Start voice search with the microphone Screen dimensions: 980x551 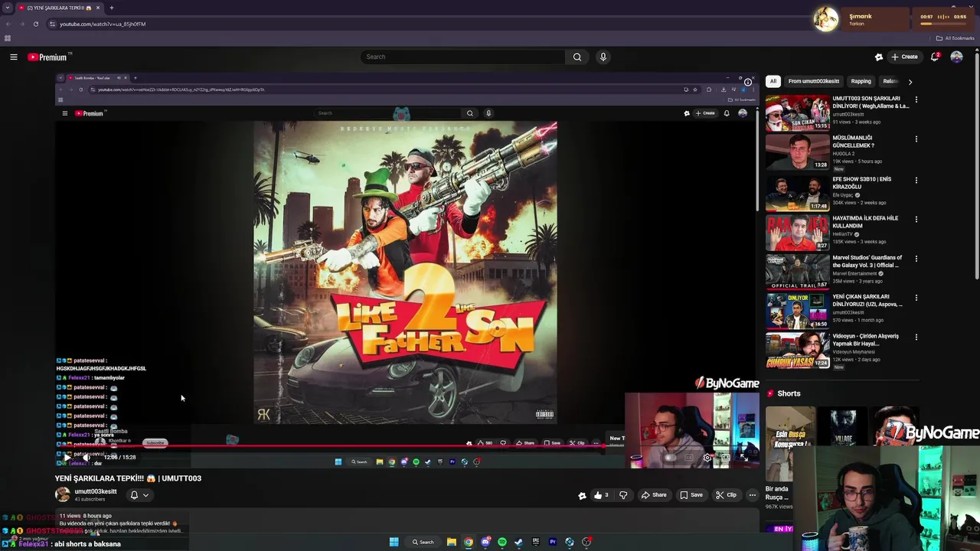pyautogui.click(x=603, y=57)
